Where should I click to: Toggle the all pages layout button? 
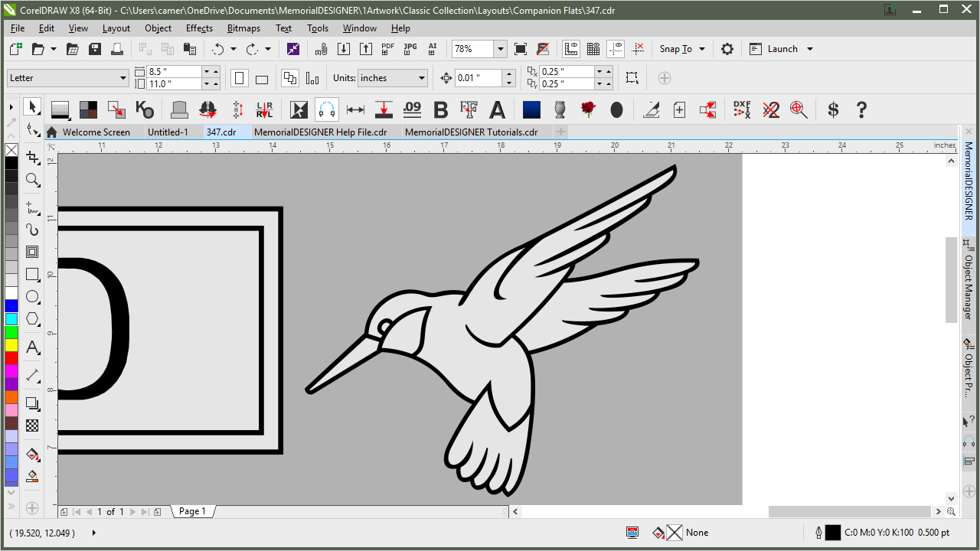coord(290,78)
